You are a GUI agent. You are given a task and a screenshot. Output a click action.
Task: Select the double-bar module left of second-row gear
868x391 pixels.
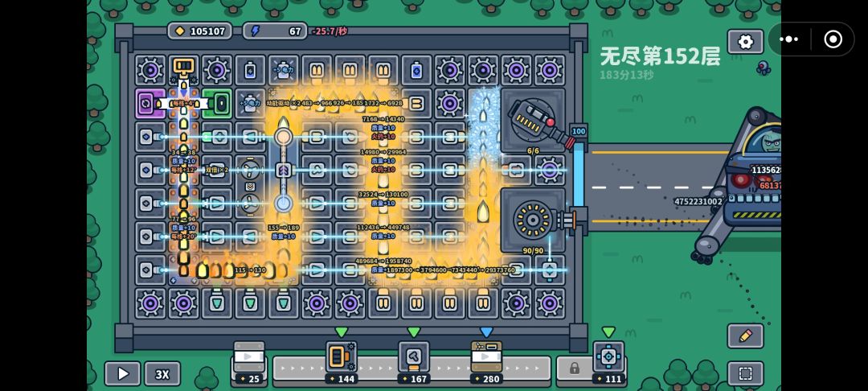coord(416,104)
